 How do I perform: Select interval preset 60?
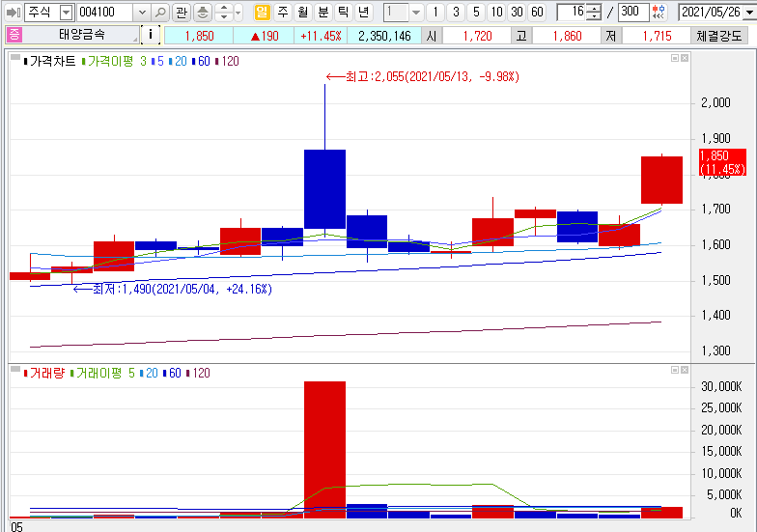coord(537,12)
